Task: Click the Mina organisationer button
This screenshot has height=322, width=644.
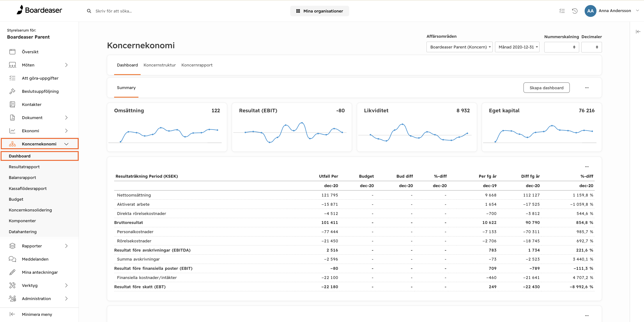Action: 320,11
